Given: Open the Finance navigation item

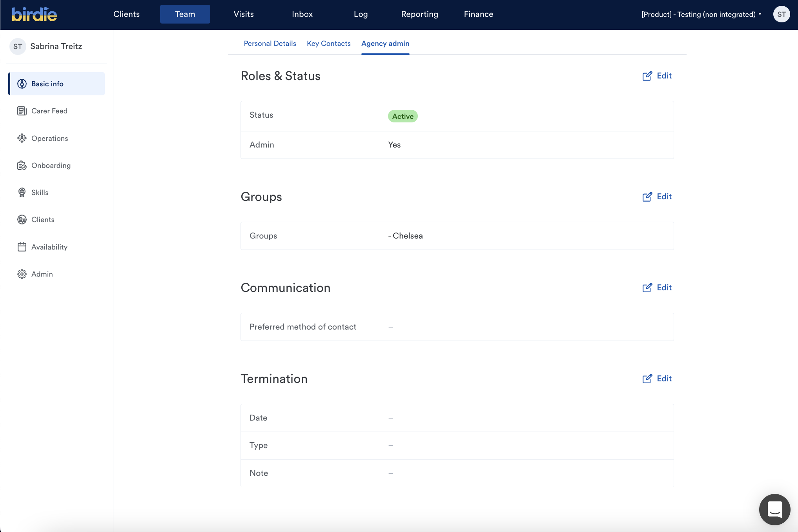Looking at the screenshot, I should [x=478, y=14].
